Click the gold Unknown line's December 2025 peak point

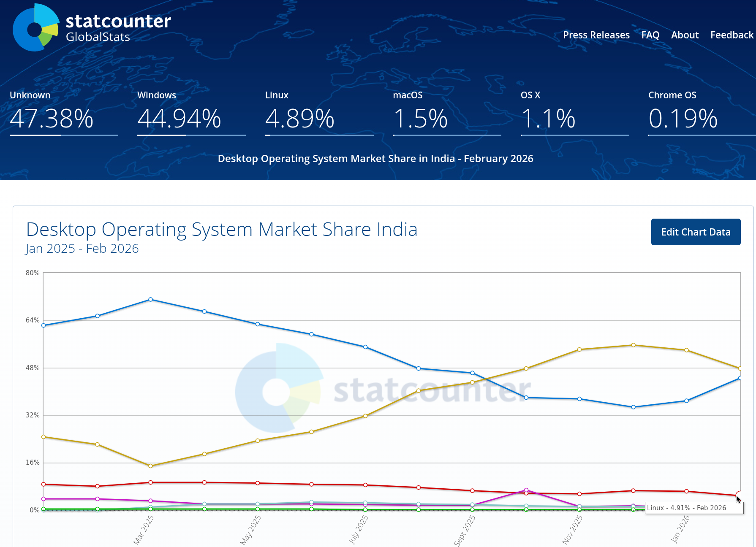pos(633,345)
